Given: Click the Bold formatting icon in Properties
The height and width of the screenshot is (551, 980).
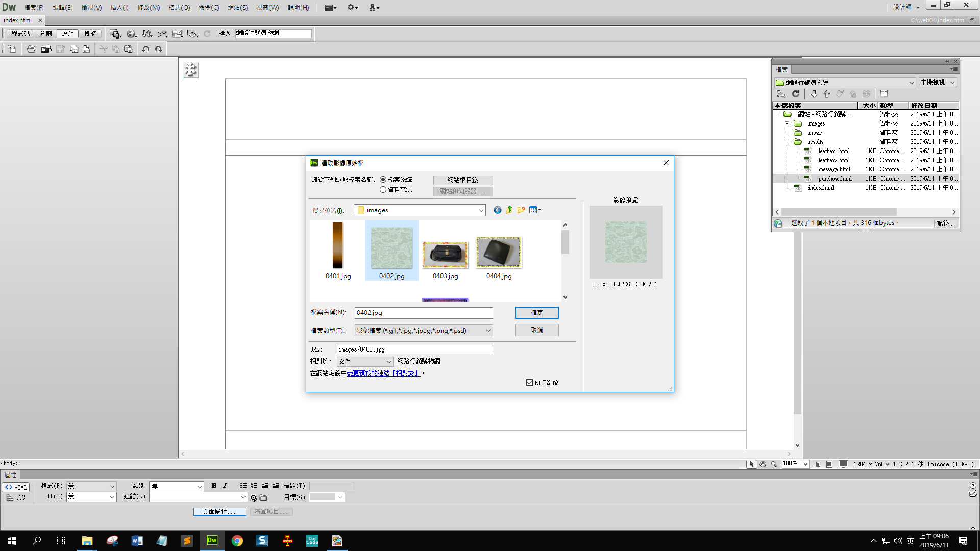Looking at the screenshot, I should pyautogui.click(x=214, y=486).
